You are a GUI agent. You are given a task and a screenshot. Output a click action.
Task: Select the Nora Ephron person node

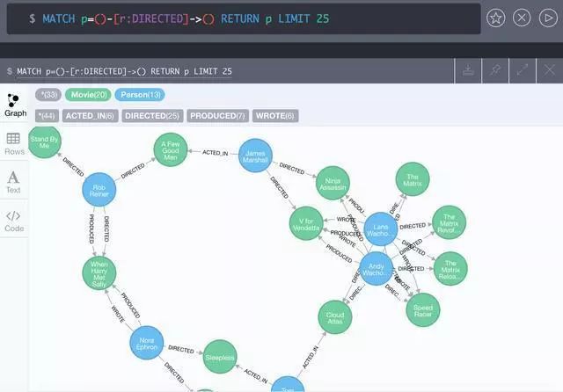147,343
